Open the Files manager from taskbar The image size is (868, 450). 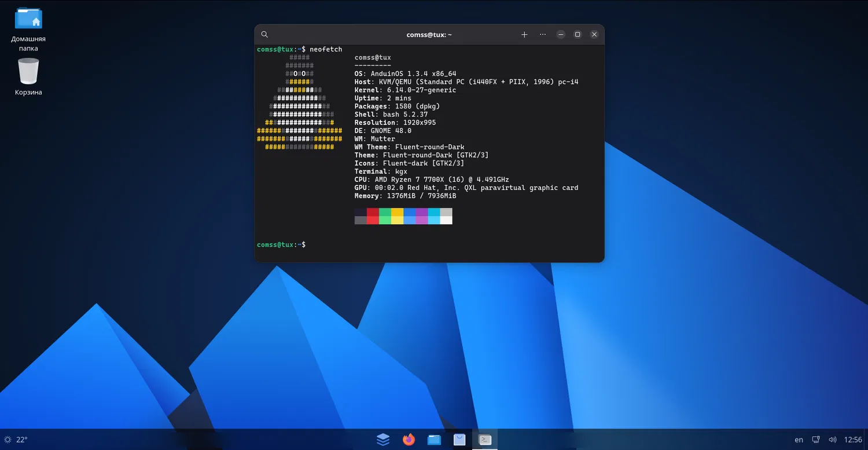[x=434, y=440]
